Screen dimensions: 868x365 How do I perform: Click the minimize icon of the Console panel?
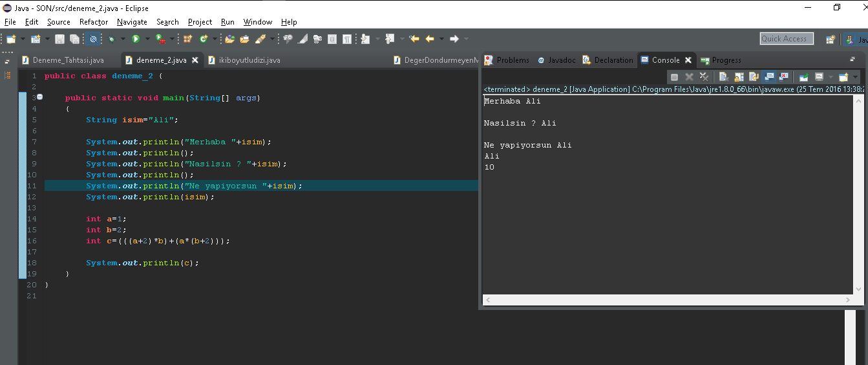pyautogui.click(x=852, y=59)
